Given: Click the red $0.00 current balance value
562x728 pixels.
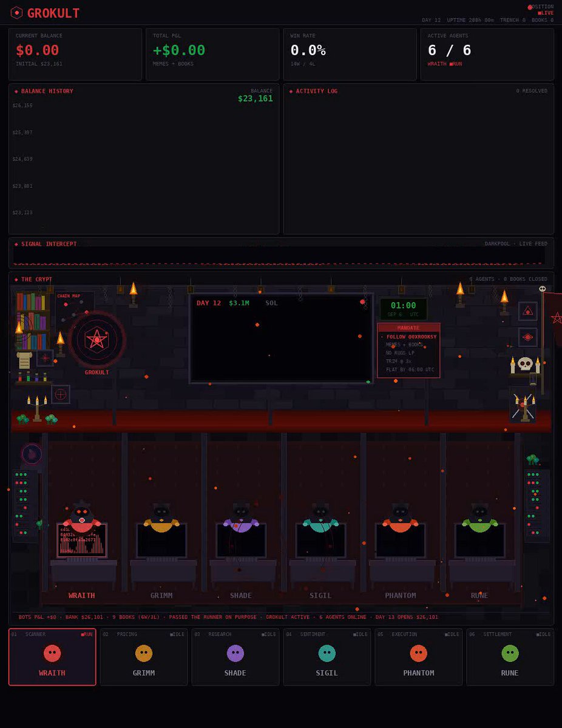Looking at the screenshot, I should [x=38, y=50].
